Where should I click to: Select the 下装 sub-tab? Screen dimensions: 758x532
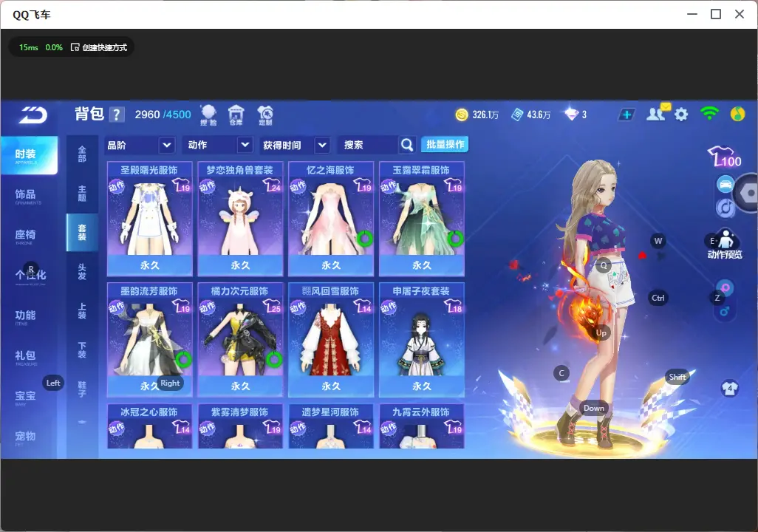pos(82,350)
